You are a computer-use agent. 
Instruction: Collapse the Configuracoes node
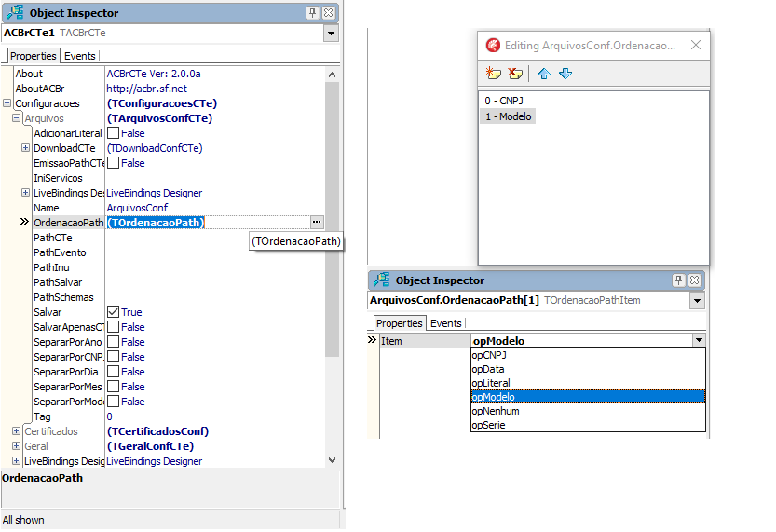tap(7, 102)
